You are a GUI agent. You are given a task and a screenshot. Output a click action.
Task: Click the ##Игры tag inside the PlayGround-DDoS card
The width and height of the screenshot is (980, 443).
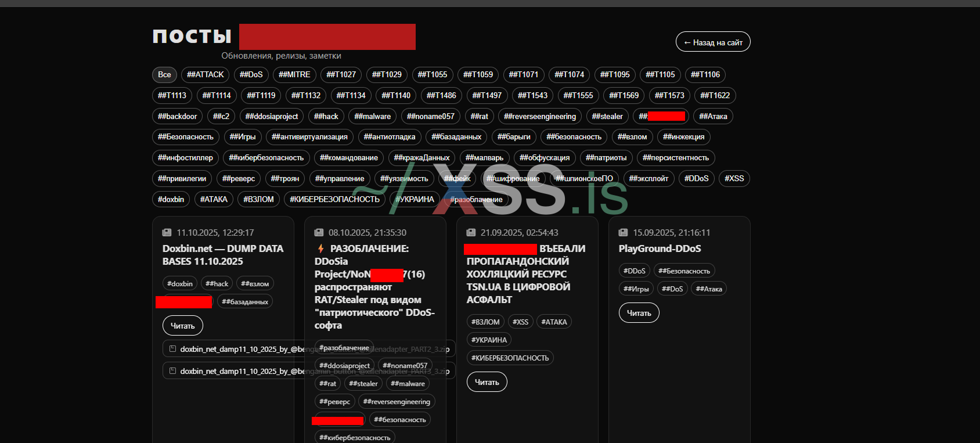coord(636,289)
